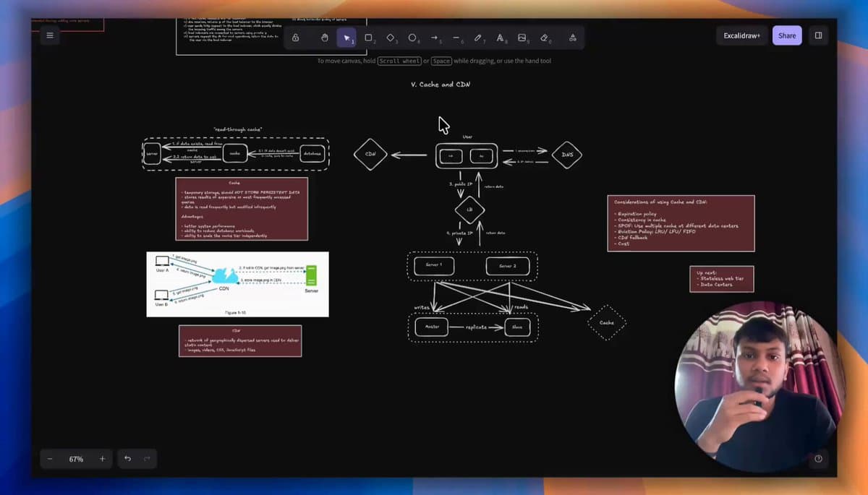The image size is (868, 495).
Task: Select the Eraser tool
Action: (x=544, y=38)
